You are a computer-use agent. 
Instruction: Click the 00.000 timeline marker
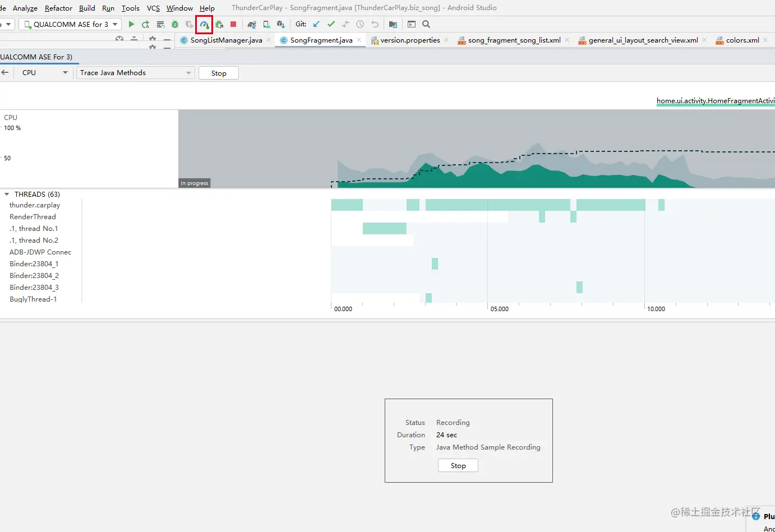[x=343, y=309]
